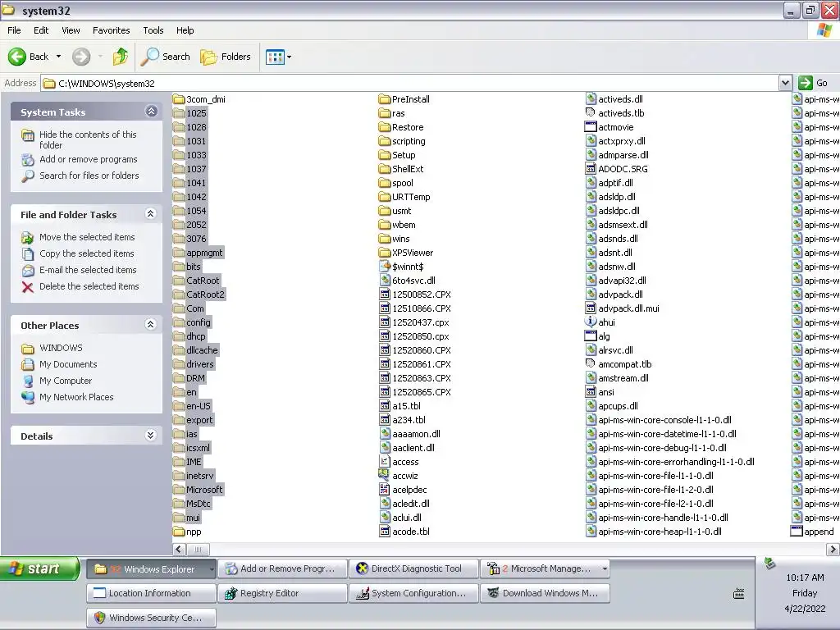
Task: Select the accwiz application icon
Action: point(384,475)
